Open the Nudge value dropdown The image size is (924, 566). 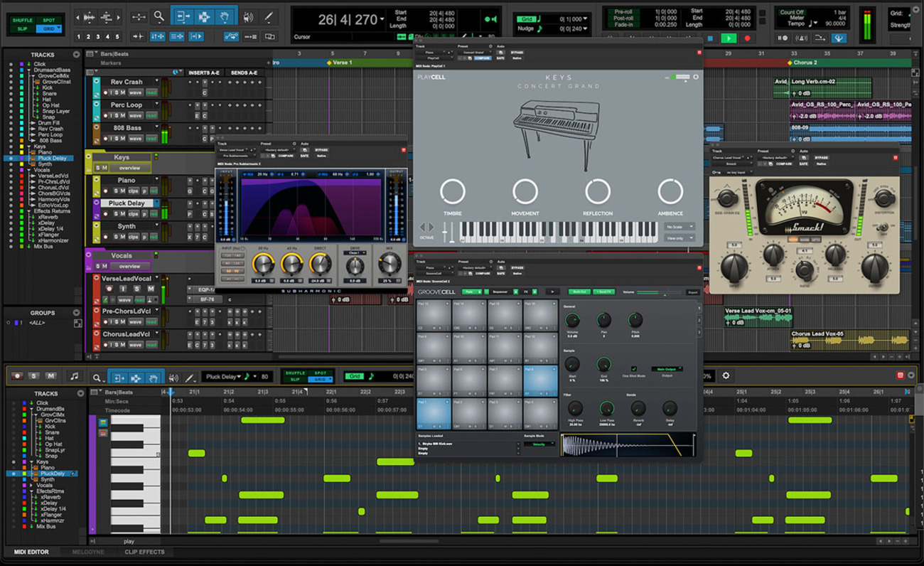pyautogui.click(x=585, y=28)
